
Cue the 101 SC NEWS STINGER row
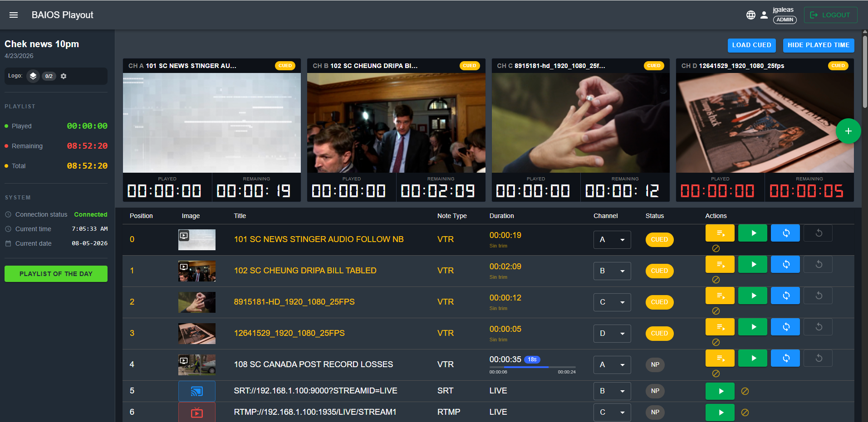[x=720, y=233]
